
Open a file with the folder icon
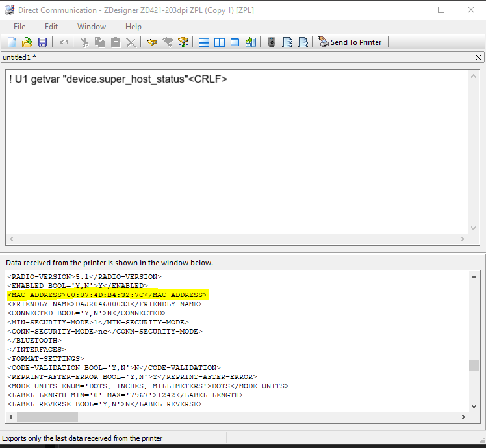pos(27,42)
